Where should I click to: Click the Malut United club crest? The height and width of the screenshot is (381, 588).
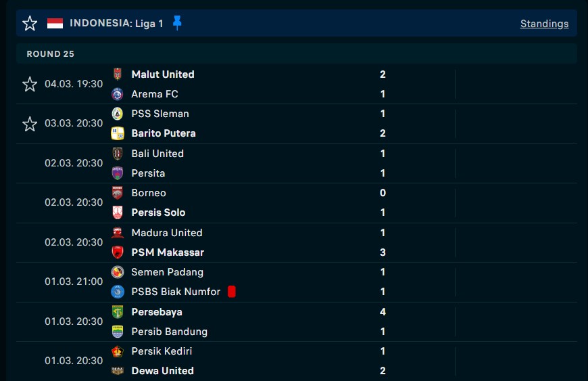(x=118, y=74)
